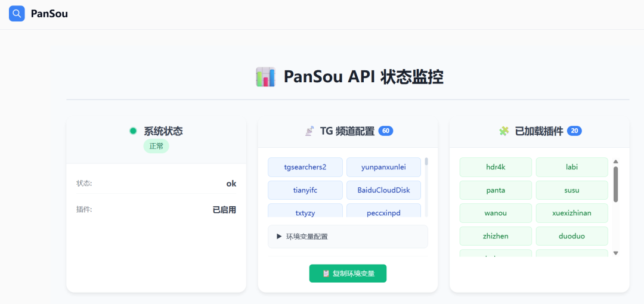Click the 插件: label
Image resolution: width=644 pixels, height=304 pixels.
tap(84, 209)
